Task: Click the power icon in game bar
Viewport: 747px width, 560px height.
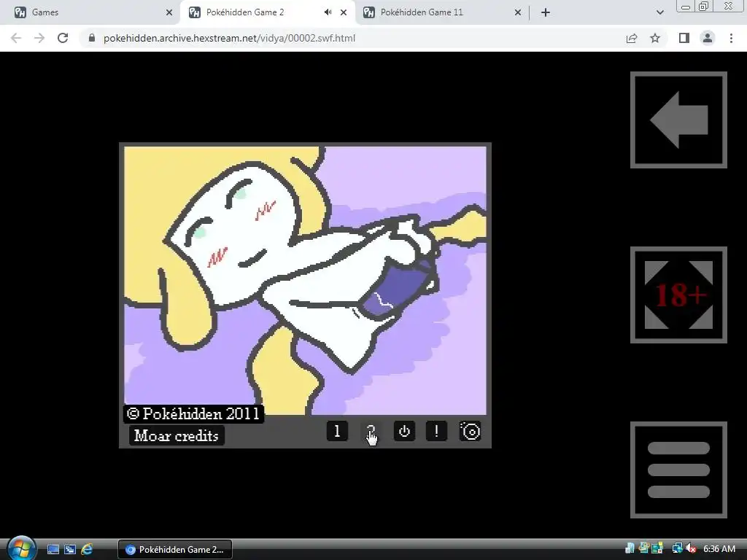Action: click(x=404, y=432)
